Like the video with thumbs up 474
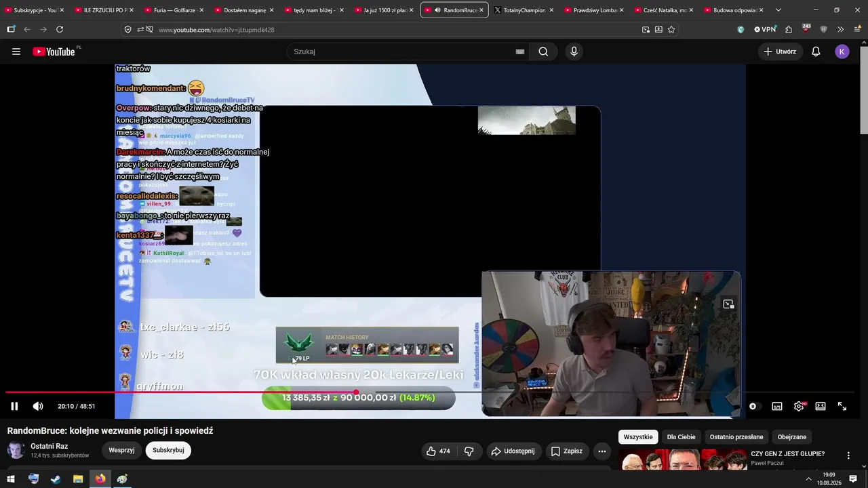Image resolution: width=868 pixels, height=488 pixels. coord(438,451)
